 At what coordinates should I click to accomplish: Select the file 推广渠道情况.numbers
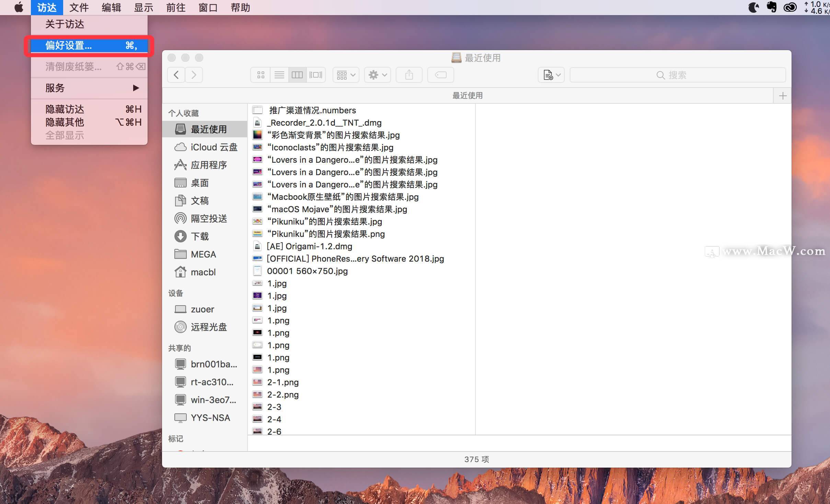click(312, 111)
